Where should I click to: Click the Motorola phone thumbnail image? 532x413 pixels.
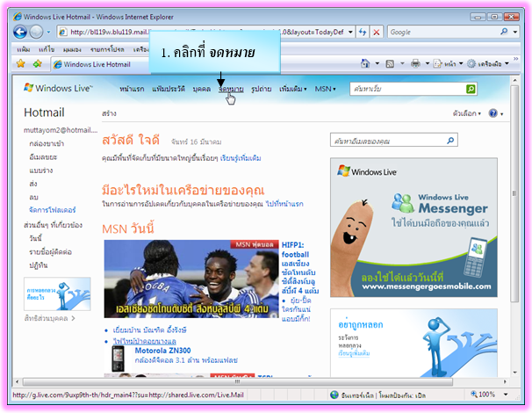click(x=118, y=359)
